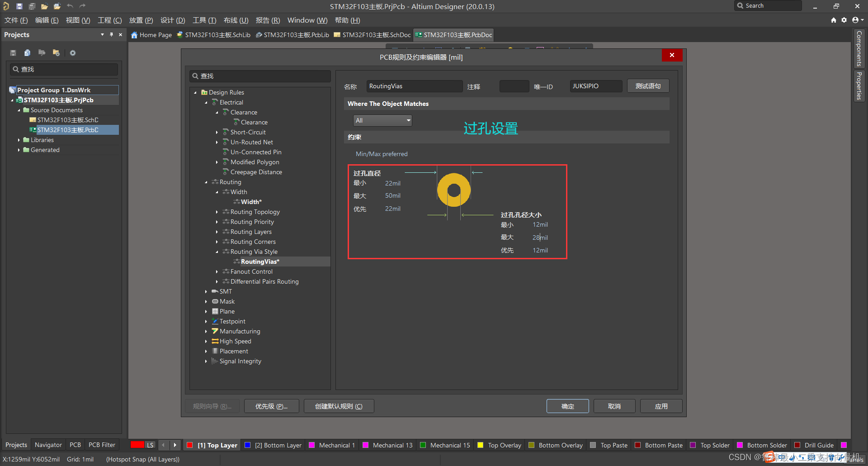This screenshot has height=466, width=868.
Task: Close the PCB rules dialog
Action: pyautogui.click(x=672, y=55)
